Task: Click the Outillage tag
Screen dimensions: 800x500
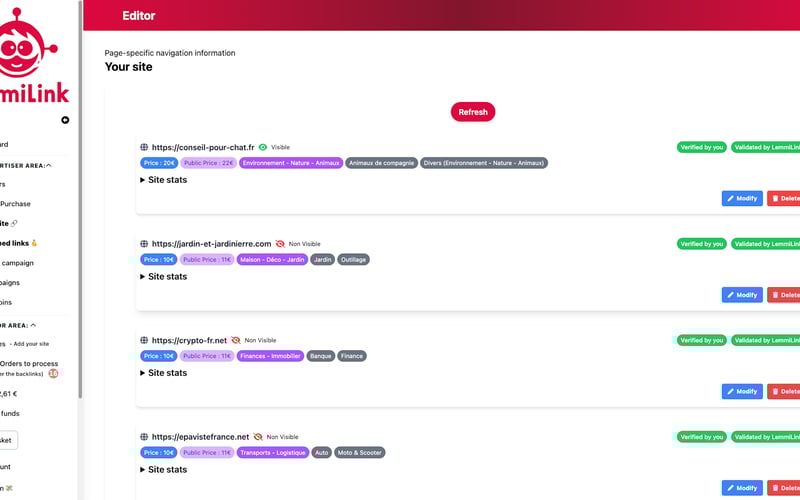Action: (x=353, y=260)
